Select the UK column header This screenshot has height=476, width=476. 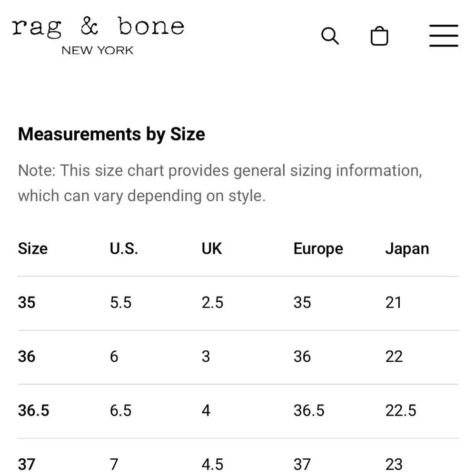[212, 248]
